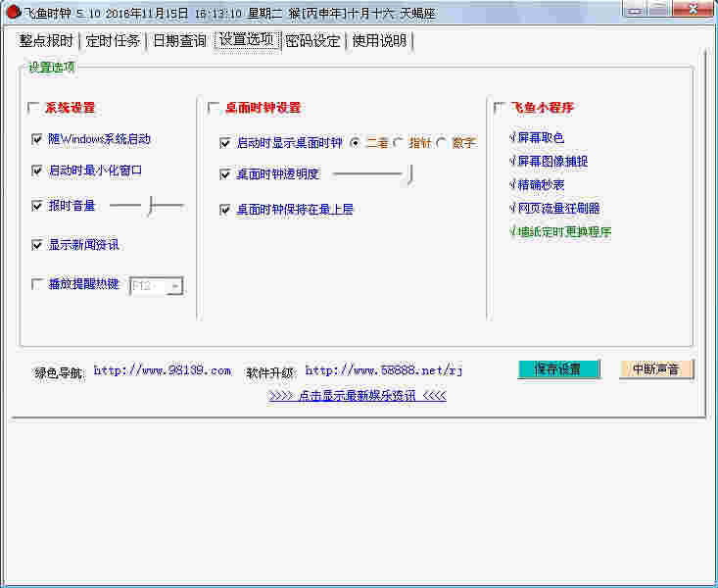
Task: Open the software upgrade 58888.net link
Action: click(x=384, y=370)
